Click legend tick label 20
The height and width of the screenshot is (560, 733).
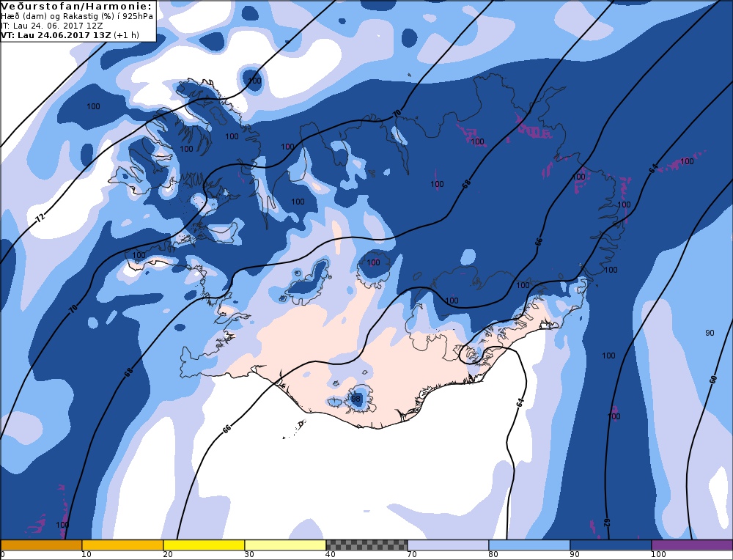point(168,554)
